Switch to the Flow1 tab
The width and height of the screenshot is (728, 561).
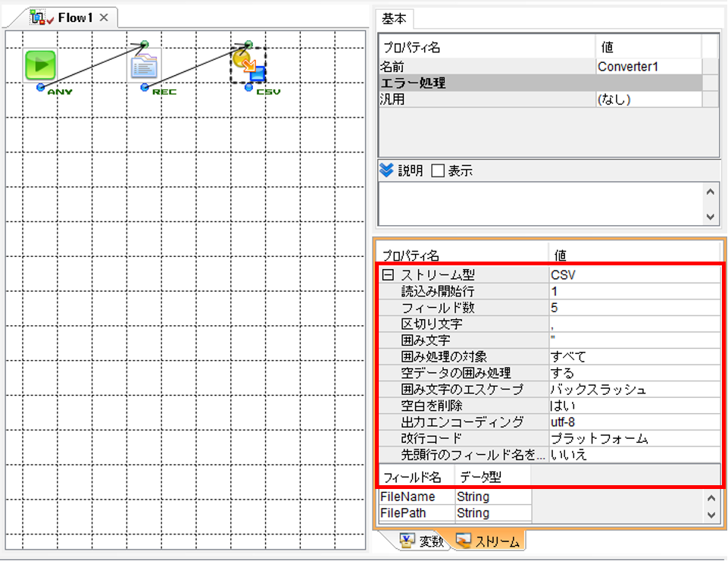pyautogui.click(x=75, y=17)
